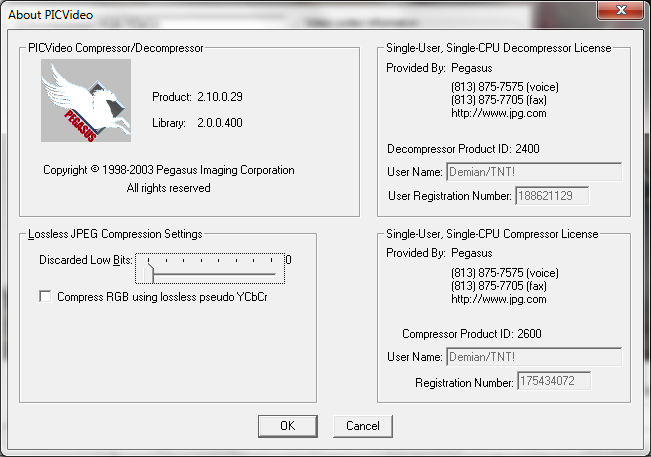Click the Single-User, Single-CPU Compressor License heading

pyautogui.click(x=492, y=234)
